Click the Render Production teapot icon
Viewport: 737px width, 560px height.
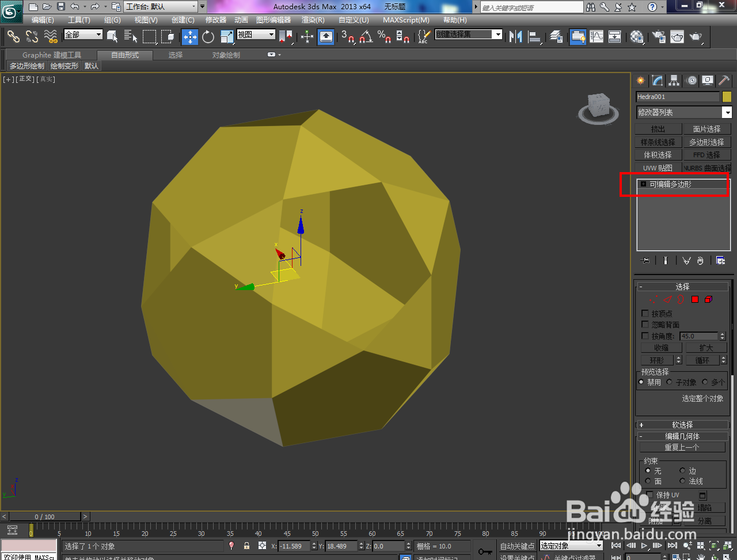click(x=696, y=36)
